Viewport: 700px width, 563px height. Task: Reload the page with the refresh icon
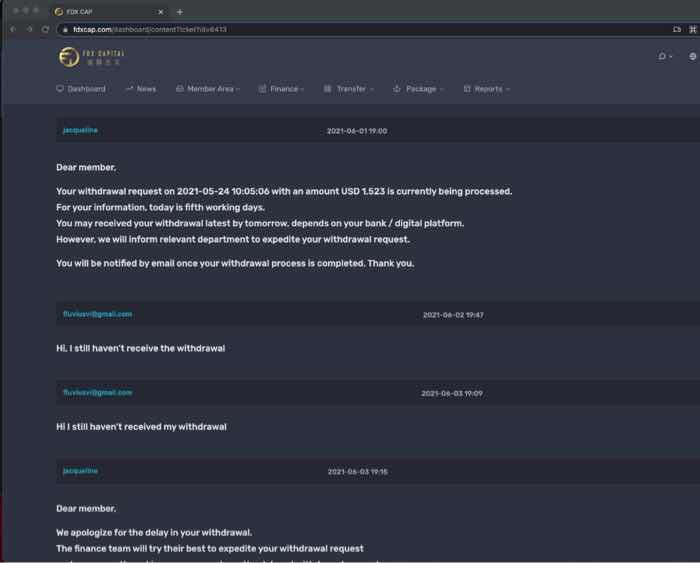click(45, 29)
